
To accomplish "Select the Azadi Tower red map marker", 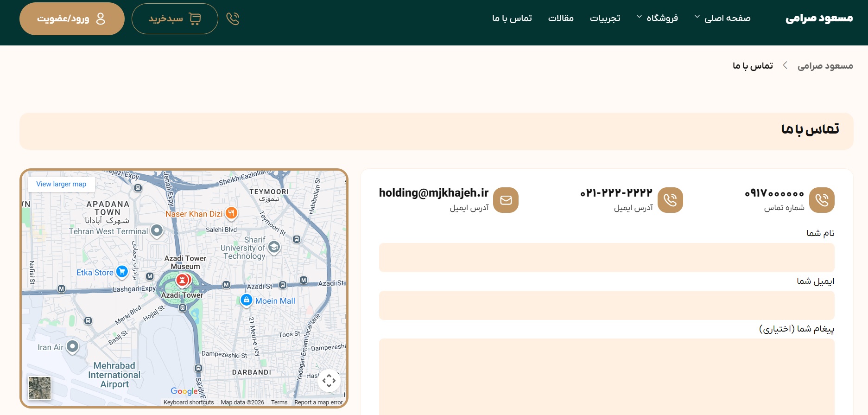I will click(x=183, y=280).
